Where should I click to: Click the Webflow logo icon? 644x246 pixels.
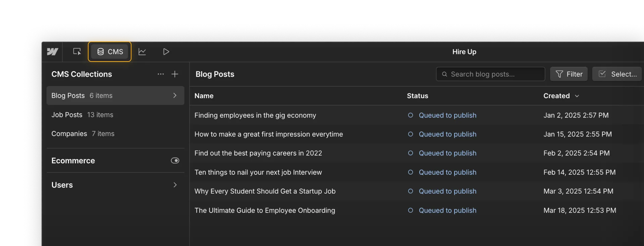click(x=52, y=52)
